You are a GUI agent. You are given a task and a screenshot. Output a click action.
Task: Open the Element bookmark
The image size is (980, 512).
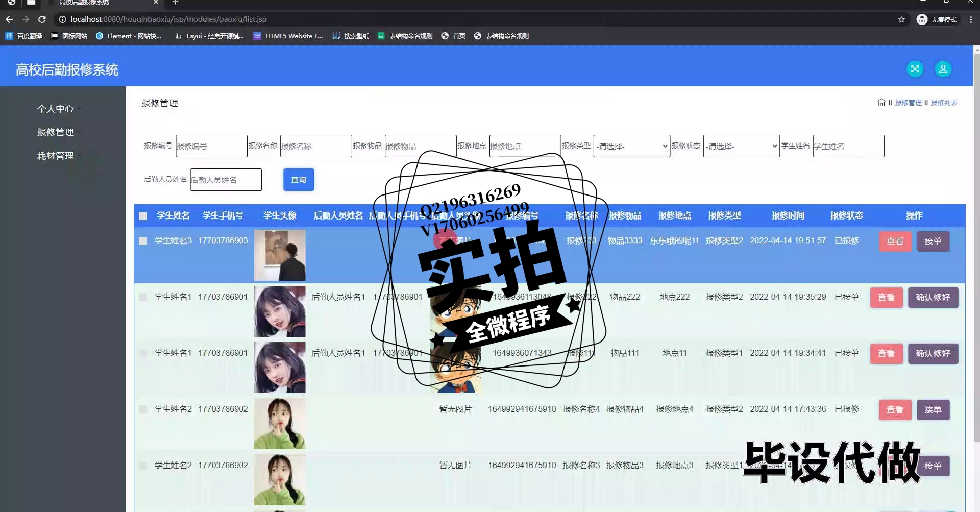pyautogui.click(x=128, y=36)
